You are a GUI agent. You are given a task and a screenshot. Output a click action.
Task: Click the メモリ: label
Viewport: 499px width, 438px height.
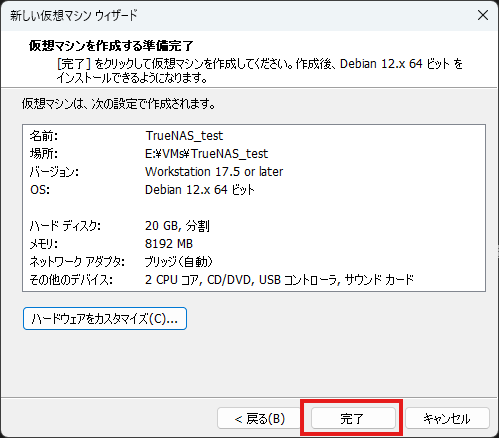tap(44, 244)
